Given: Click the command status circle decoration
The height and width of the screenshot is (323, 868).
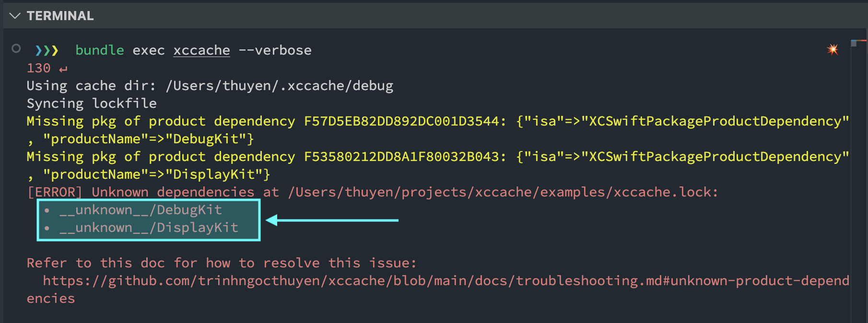Looking at the screenshot, I should [x=16, y=48].
